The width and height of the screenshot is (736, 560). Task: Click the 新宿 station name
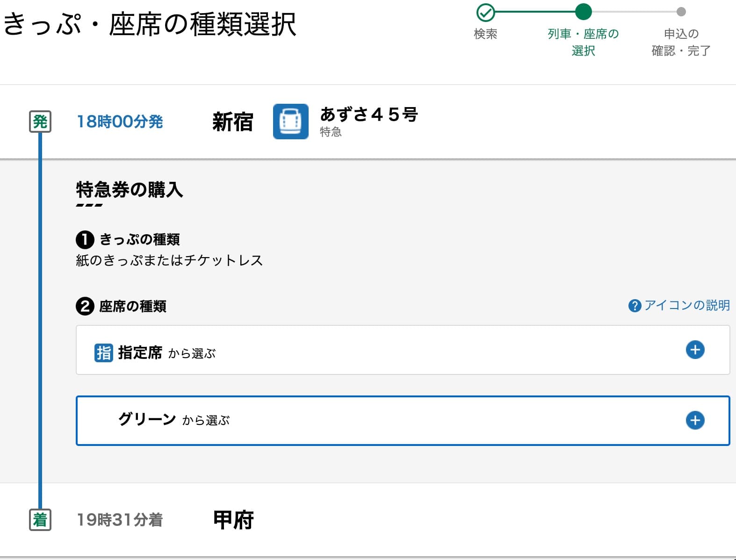click(x=233, y=122)
